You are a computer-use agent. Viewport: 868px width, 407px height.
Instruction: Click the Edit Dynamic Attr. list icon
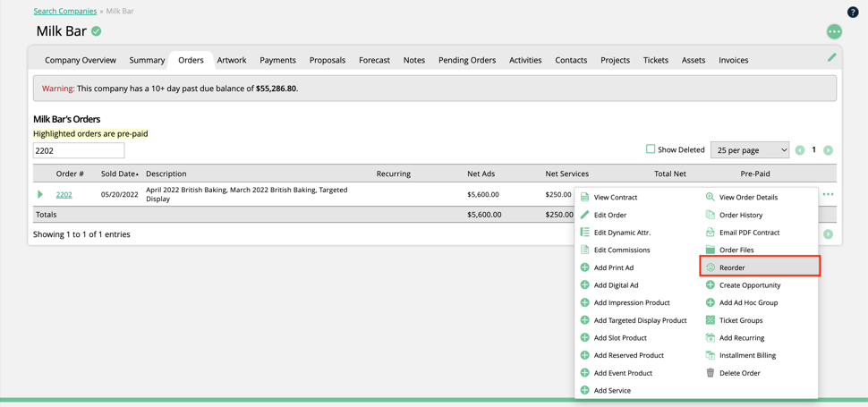pyautogui.click(x=584, y=233)
